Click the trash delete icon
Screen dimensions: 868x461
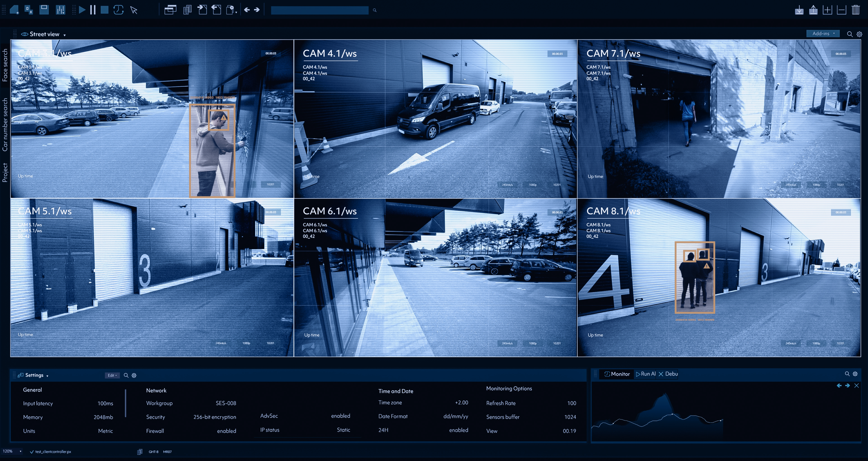coord(856,10)
